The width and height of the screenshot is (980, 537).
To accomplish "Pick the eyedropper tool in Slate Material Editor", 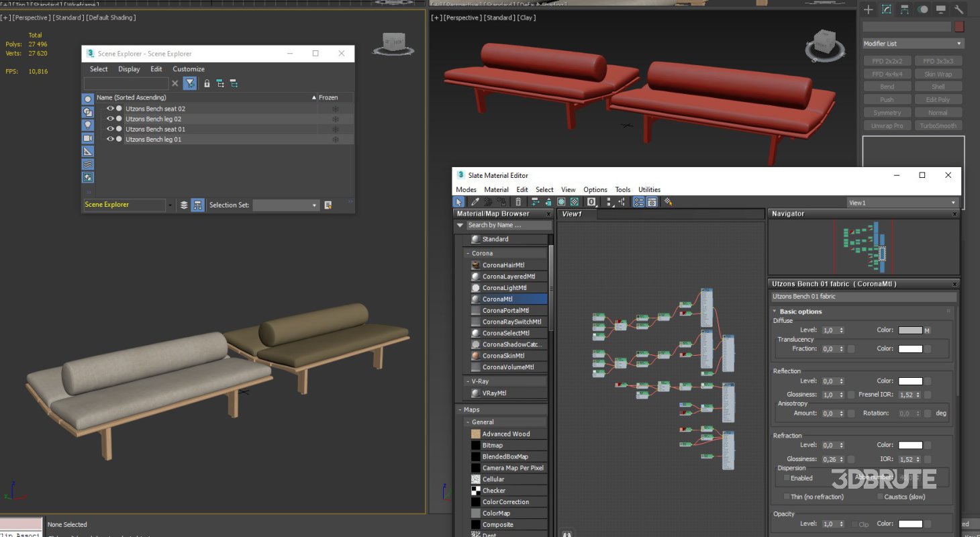I will pos(475,201).
